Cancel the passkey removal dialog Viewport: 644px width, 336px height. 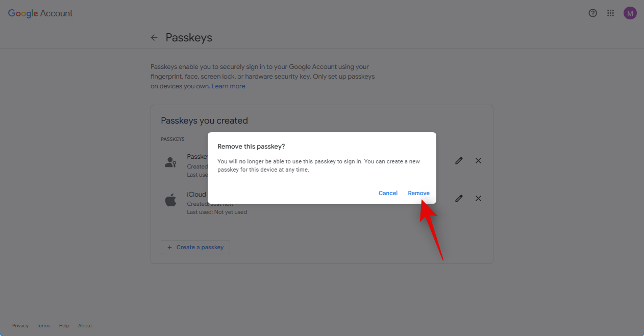pos(388,193)
